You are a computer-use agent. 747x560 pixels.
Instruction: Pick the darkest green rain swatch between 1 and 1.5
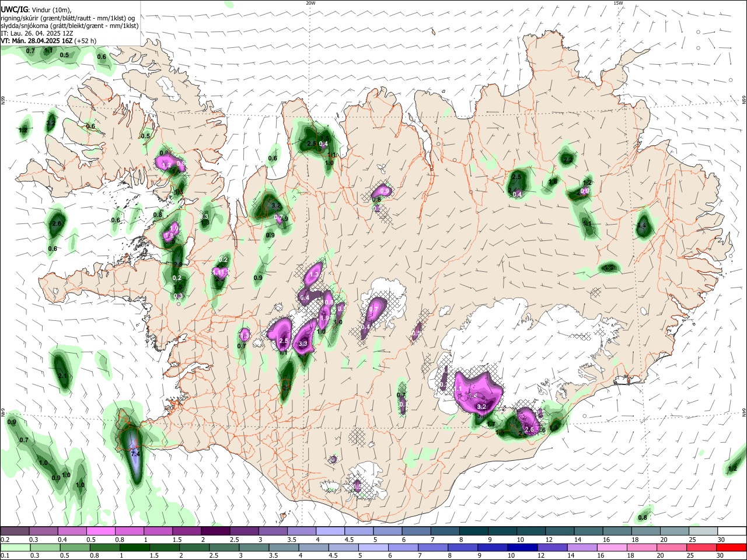135,548
